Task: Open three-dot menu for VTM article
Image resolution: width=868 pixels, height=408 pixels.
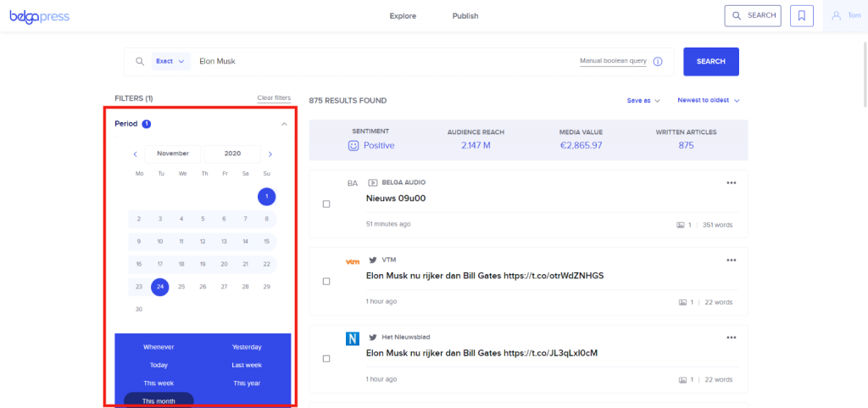Action: (x=732, y=260)
